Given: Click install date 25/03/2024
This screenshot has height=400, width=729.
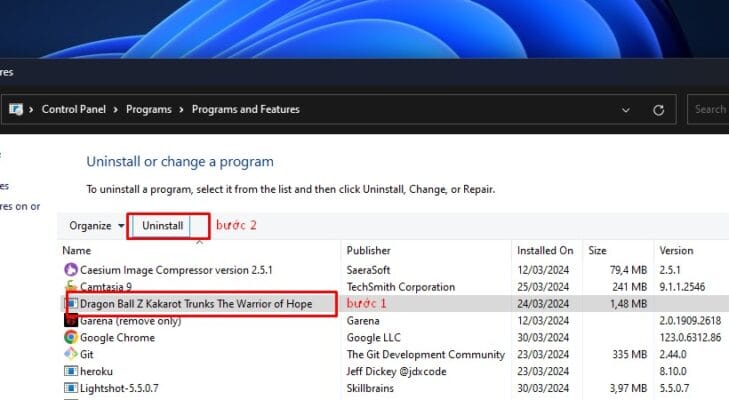Looking at the screenshot, I should coord(543,287).
